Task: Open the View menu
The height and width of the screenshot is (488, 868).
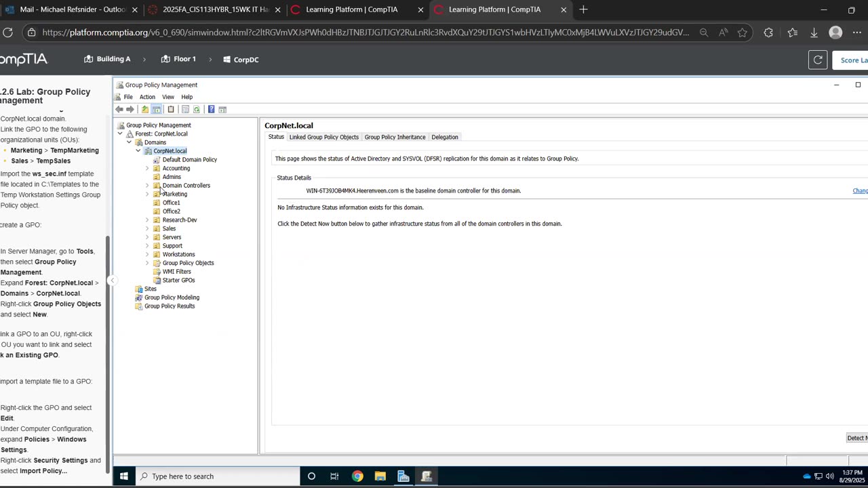Action: coord(167,97)
